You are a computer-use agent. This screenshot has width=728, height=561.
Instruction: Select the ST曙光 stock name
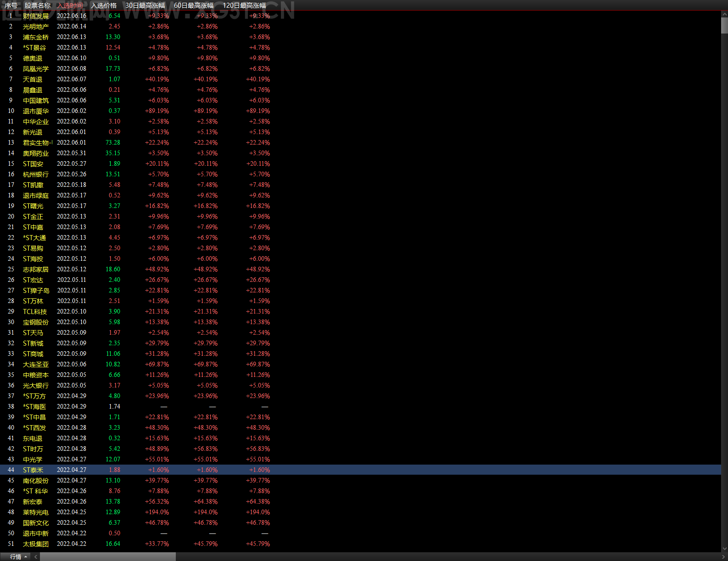click(33, 206)
